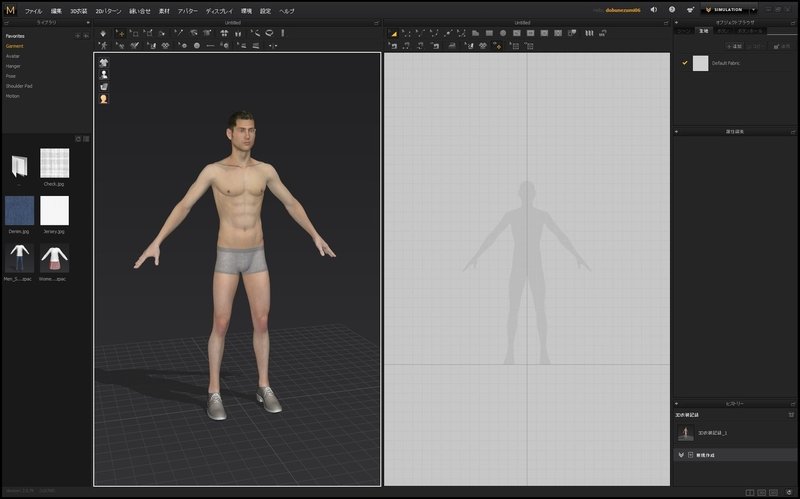Viewport: 800px width, 499px height.
Task: Open the dropdown arrow beside SIMULATION
Action: tap(753, 10)
